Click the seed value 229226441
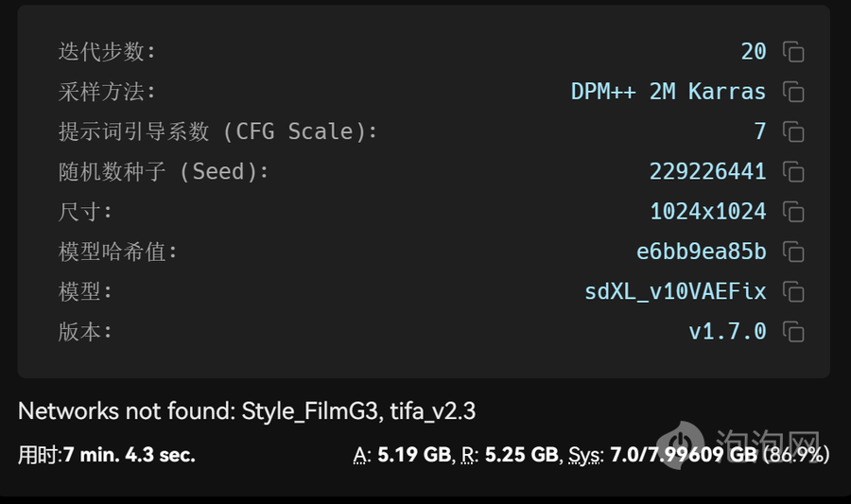The height and width of the screenshot is (504, 851). click(707, 172)
